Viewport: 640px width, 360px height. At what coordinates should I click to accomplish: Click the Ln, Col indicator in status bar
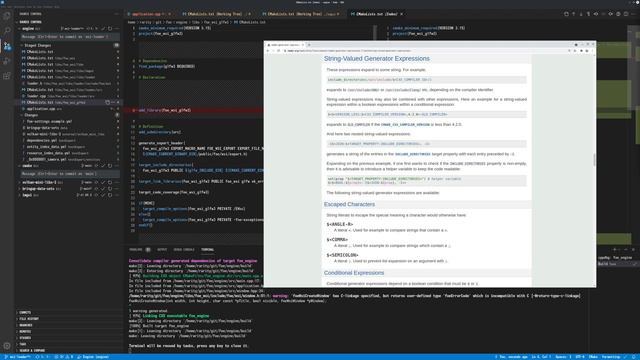(541, 357)
